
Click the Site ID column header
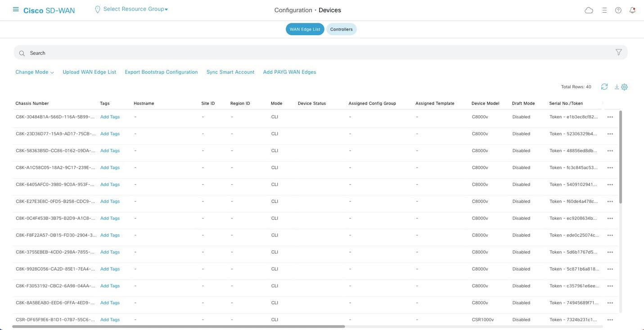(208, 104)
